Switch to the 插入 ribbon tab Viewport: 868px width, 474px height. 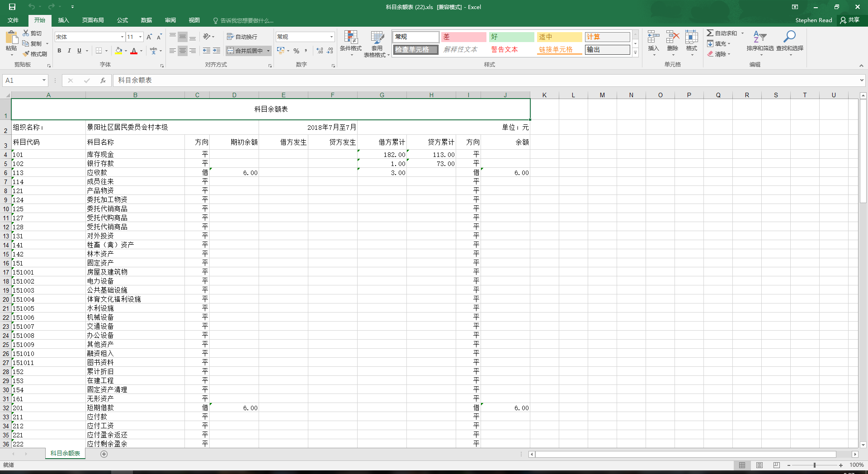coord(63,20)
